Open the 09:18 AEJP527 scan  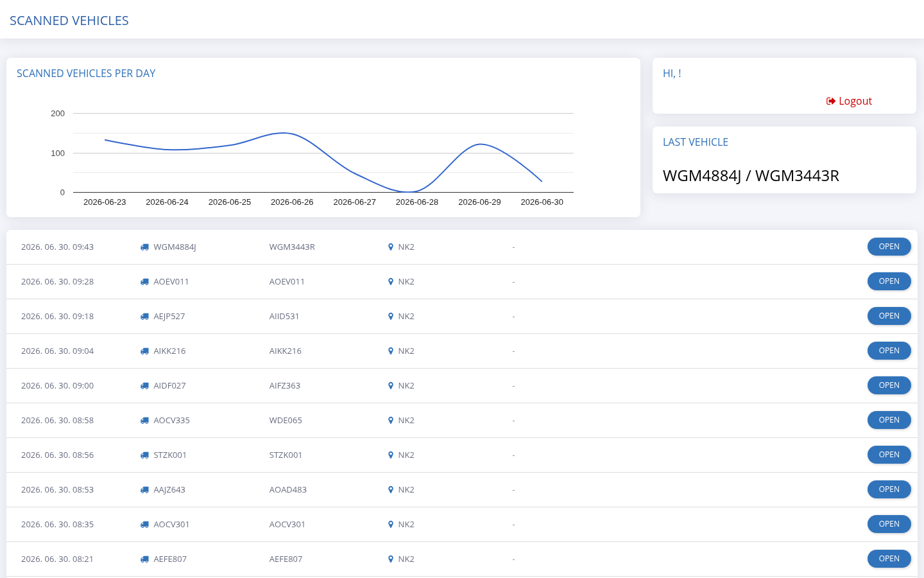click(889, 316)
